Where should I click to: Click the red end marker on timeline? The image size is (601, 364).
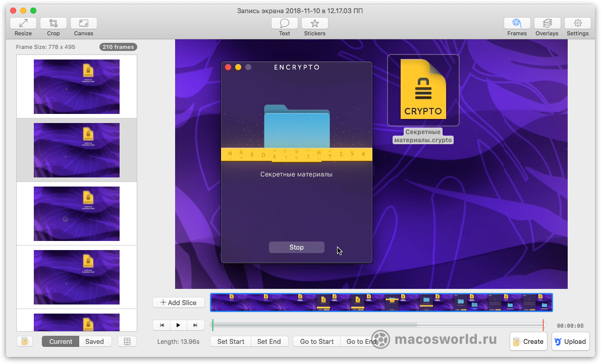click(543, 325)
